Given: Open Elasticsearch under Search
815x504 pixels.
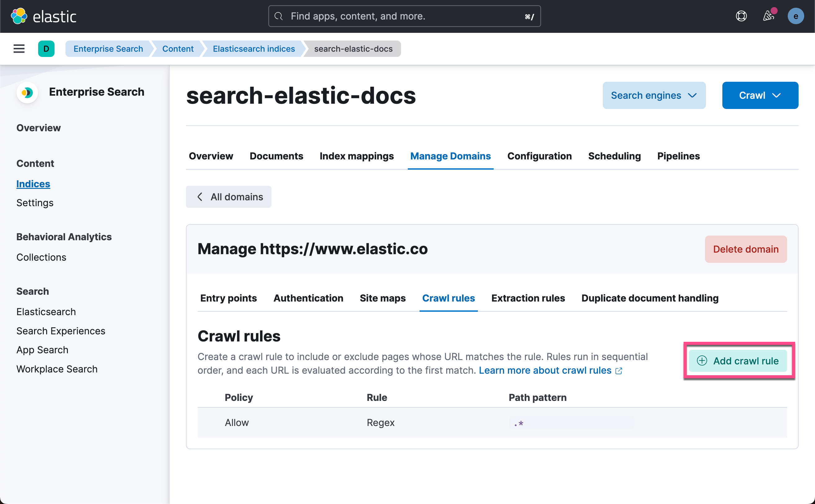Looking at the screenshot, I should (46, 312).
